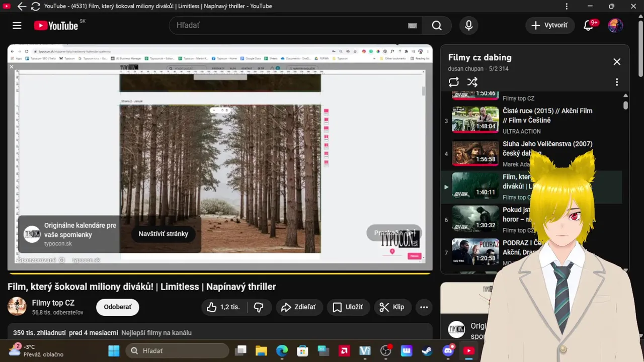Go back with browser back arrow
Image resolution: width=644 pixels, height=362 pixels.
[x=22, y=6]
